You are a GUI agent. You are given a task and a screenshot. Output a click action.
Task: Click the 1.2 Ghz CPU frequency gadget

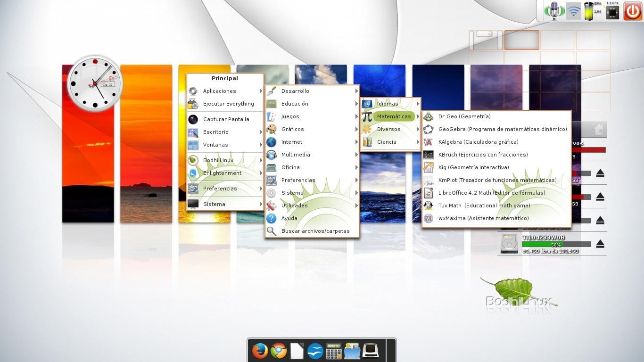pyautogui.click(x=612, y=11)
